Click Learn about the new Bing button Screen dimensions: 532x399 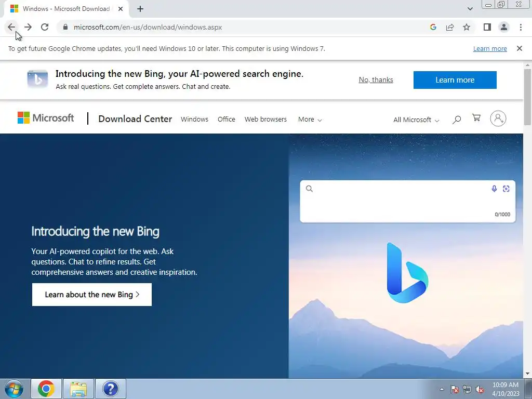click(x=92, y=295)
